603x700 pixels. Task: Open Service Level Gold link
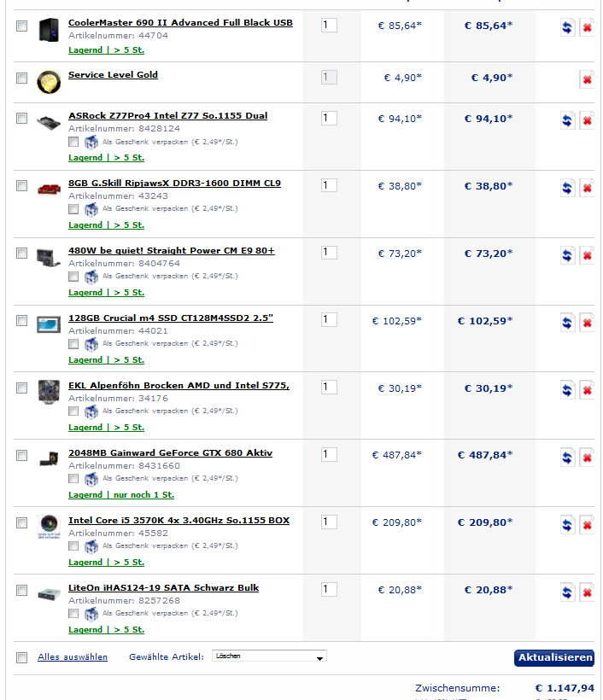(x=113, y=75)
